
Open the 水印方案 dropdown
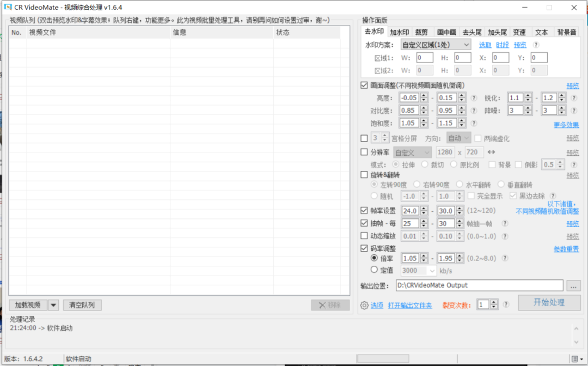click(436, 45)
